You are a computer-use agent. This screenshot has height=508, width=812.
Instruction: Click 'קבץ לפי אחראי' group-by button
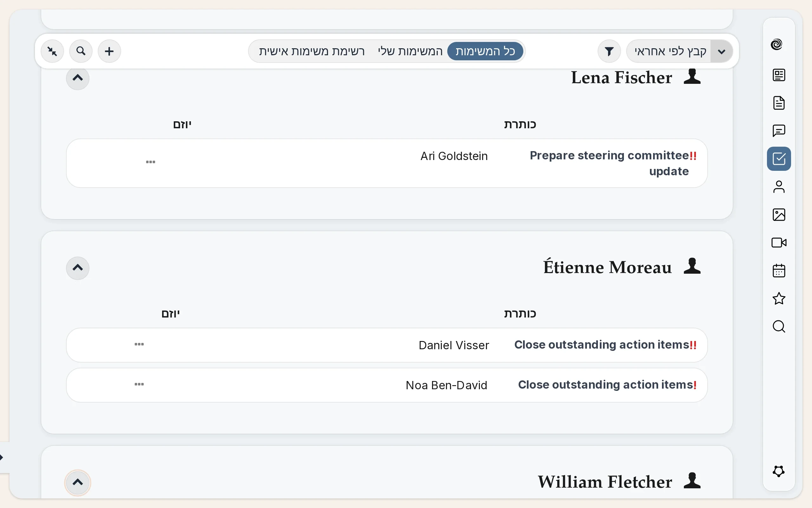point(670,51)
